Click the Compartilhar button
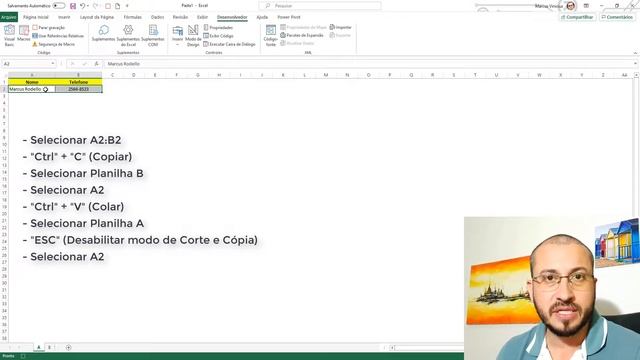640x360 pixels. [x=577, y=17]
